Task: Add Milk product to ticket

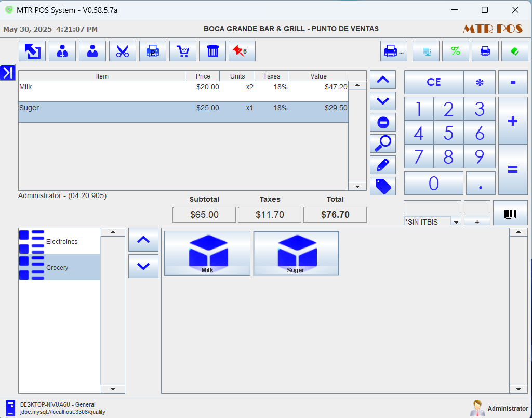Action: [207, 253]
